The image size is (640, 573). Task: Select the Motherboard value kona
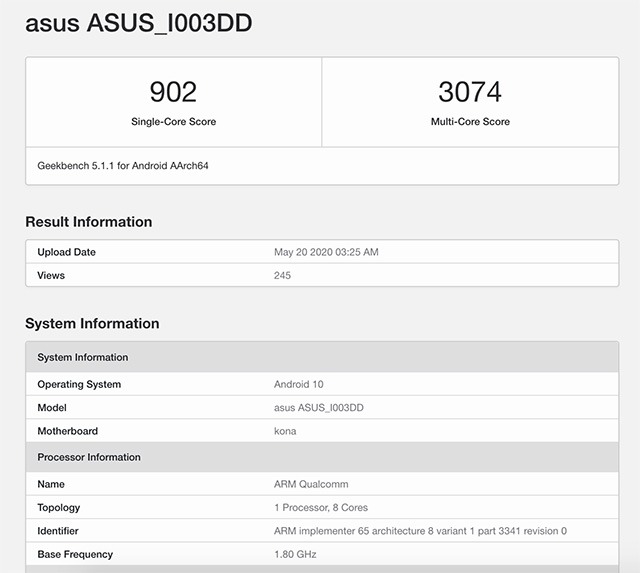[285, 431]
